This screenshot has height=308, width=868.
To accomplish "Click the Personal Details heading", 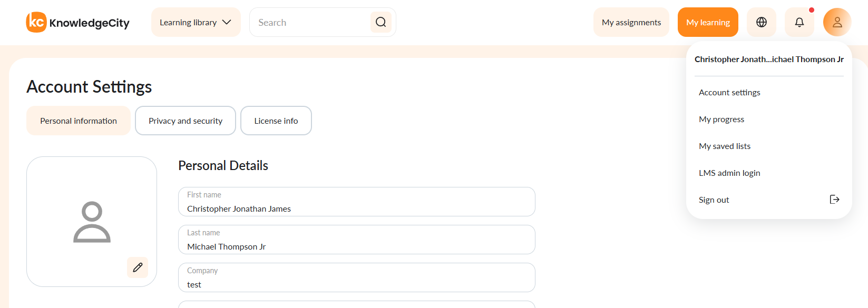I will click(223, 165).
